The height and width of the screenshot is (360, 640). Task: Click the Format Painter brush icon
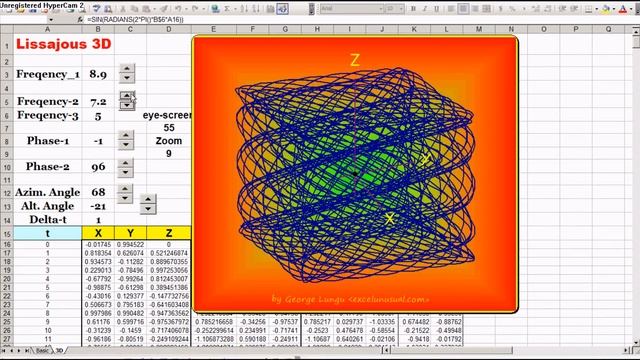tap(163, 9)
